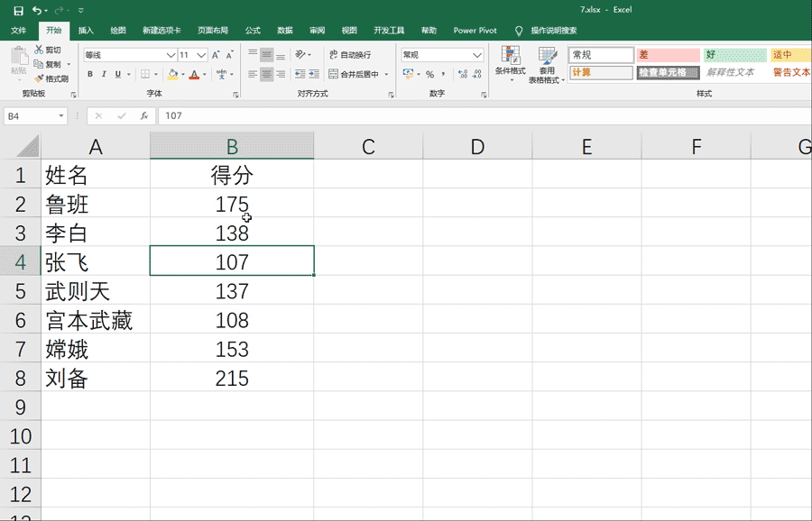Screen dimensions: 812x521
Task: Open the Clipboard group dialog launcher
Action: tap(74, 95)
